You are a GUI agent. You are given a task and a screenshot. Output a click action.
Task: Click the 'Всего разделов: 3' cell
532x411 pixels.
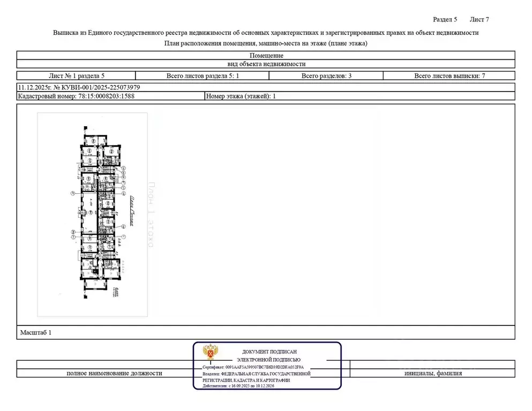point(326,76)
